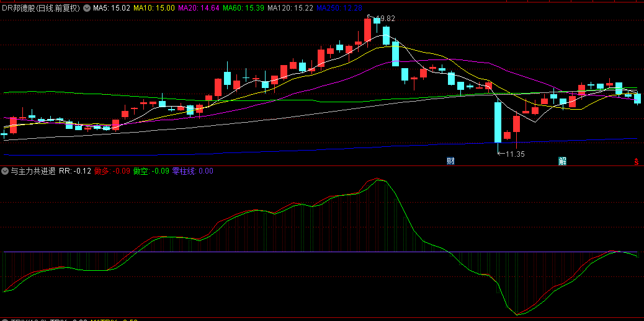Open the dropdown next to DR邦德股 title
The height and width of the screenshot is (321, 644).
(86, 9)
